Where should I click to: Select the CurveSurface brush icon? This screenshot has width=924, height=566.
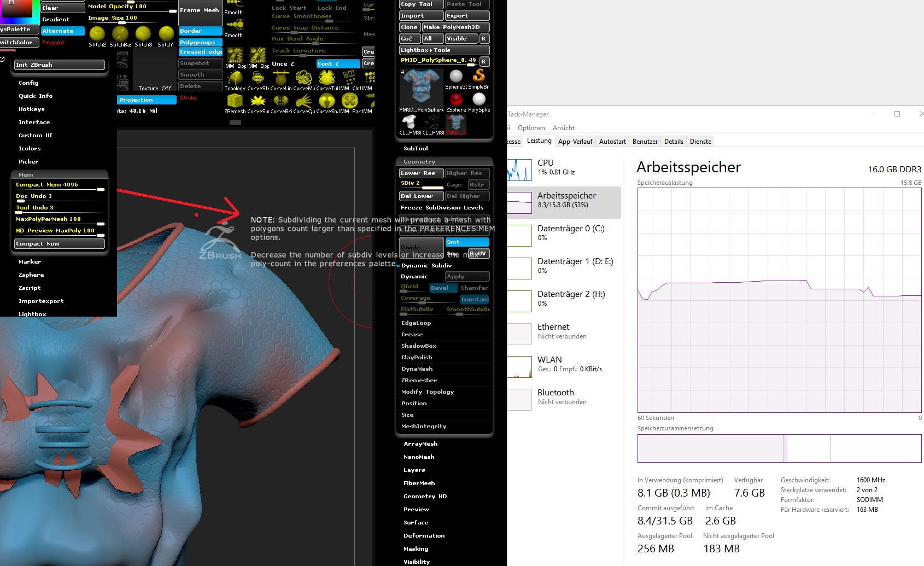pyautogui.click(x=258, y=101)
